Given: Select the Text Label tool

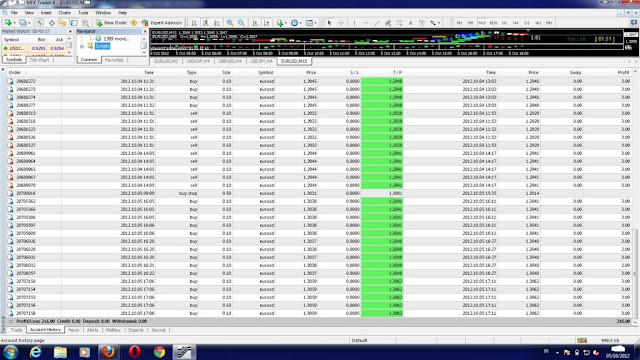Looking at the screenshot, I should tap(422, 23).
